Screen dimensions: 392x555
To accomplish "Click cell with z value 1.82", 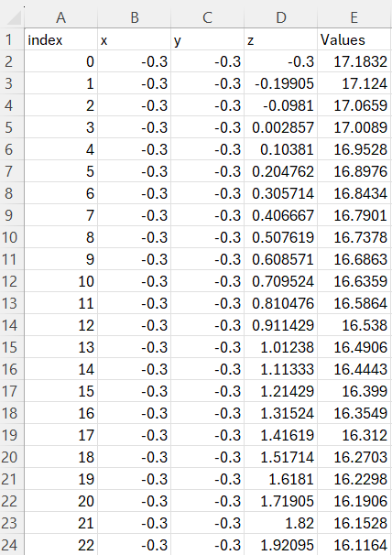I will click(281, 522).
